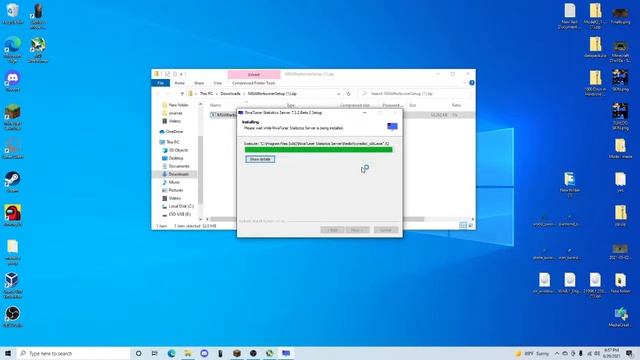Switch to large icons view in Explorer

[470, 225]
